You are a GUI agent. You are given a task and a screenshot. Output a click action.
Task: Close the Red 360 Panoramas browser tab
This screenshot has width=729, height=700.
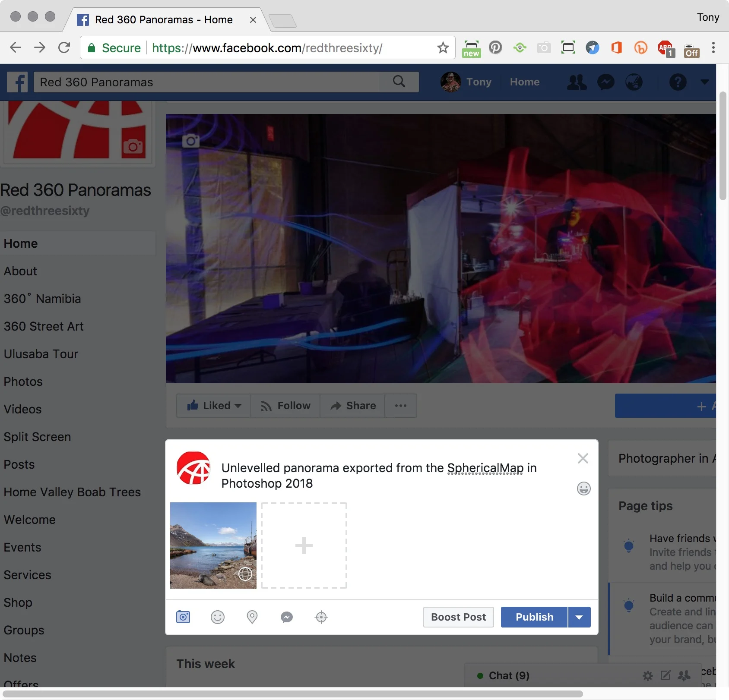click(x=253, y=20)
